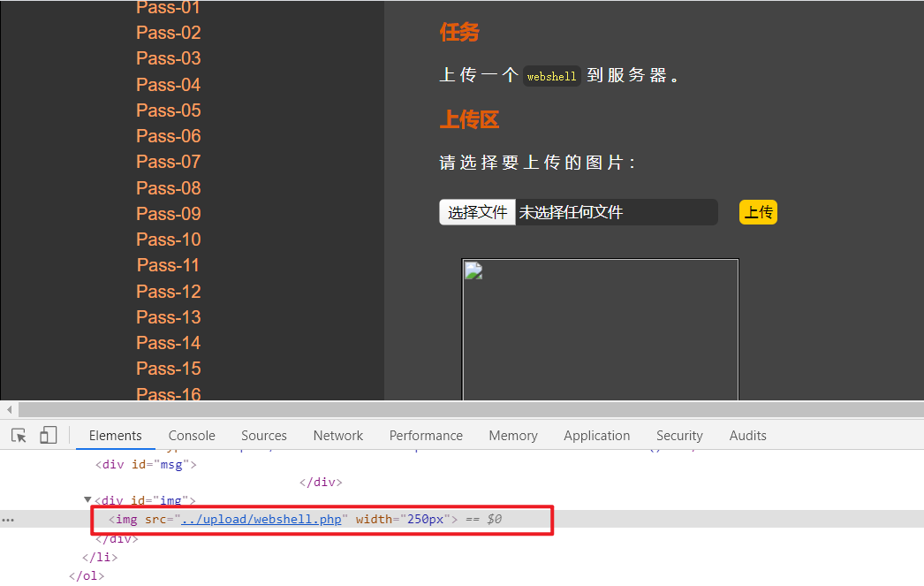Navigate to Pass-08
This screenshot has height=586, width=924.
click(x=169, y=188)
